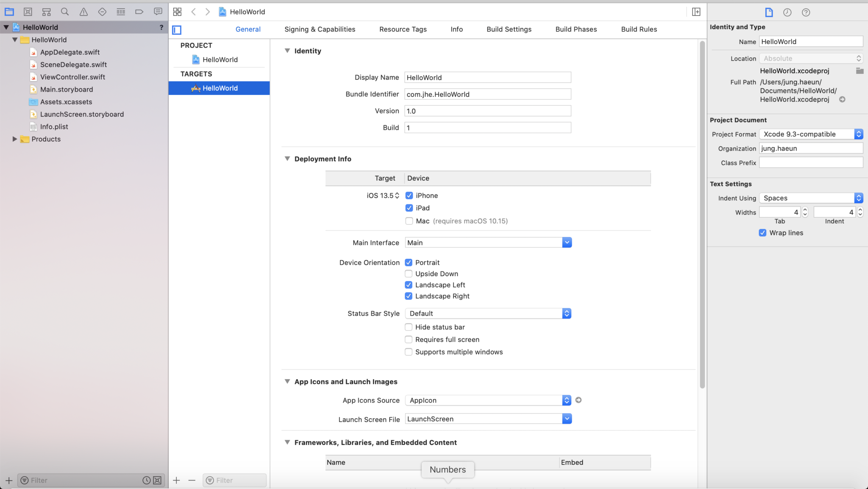The width and height of the screenshot is (868, 489).
Task: Switch to Signing & Capabilities tab
Action: pos(320,29)
